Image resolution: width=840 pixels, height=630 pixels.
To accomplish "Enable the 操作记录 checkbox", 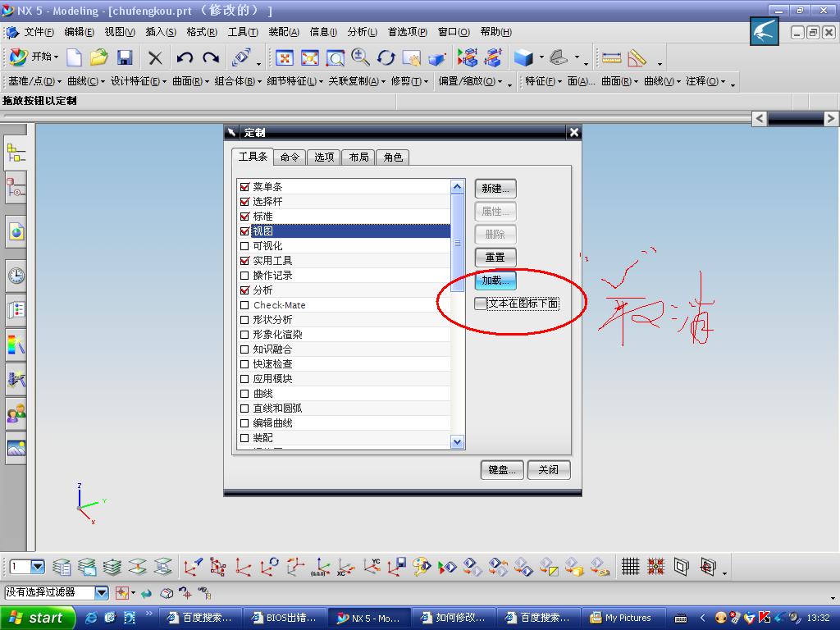I will pos(244,276).
